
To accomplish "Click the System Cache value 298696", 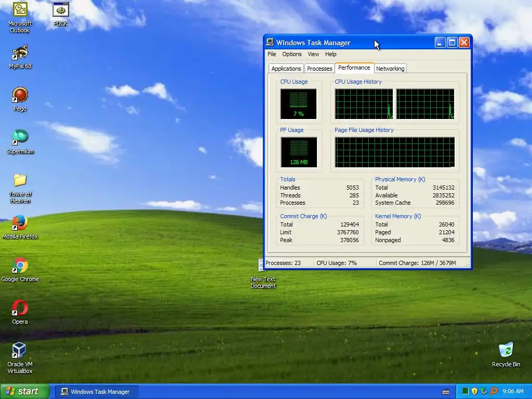I will tap(445, 203).
